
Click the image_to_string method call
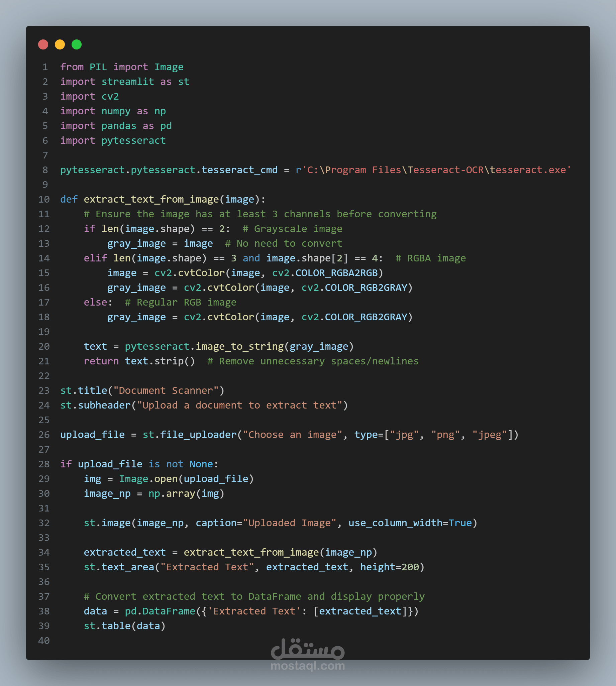[240, 346]
